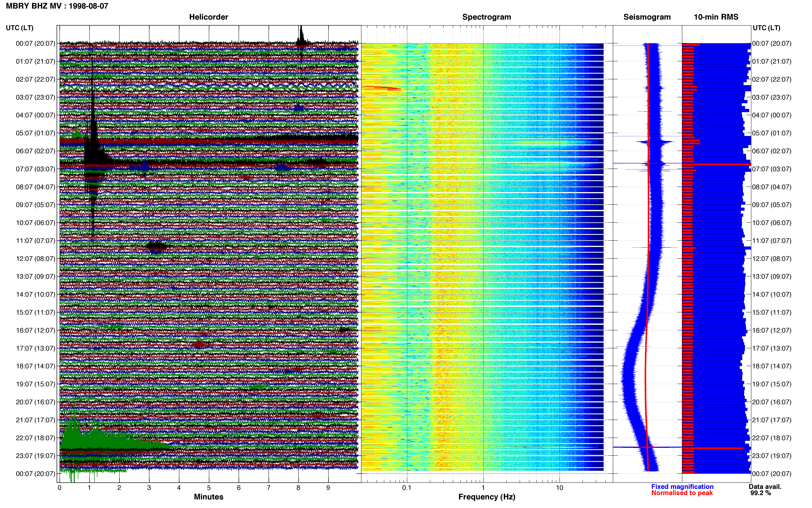812x508 pixels.
Task: Click the left 19:07 (15:07) time label
Action: (x=35, y=384)
